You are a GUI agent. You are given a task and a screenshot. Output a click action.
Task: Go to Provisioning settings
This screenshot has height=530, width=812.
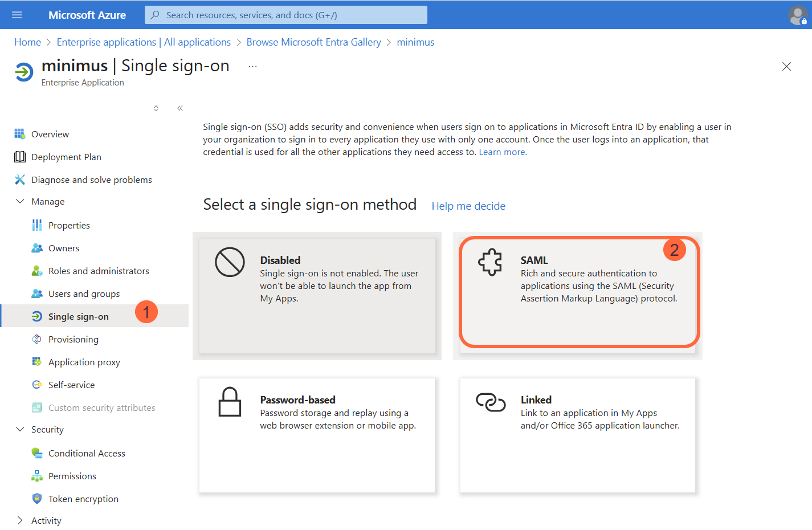click(x=74, y=339)
